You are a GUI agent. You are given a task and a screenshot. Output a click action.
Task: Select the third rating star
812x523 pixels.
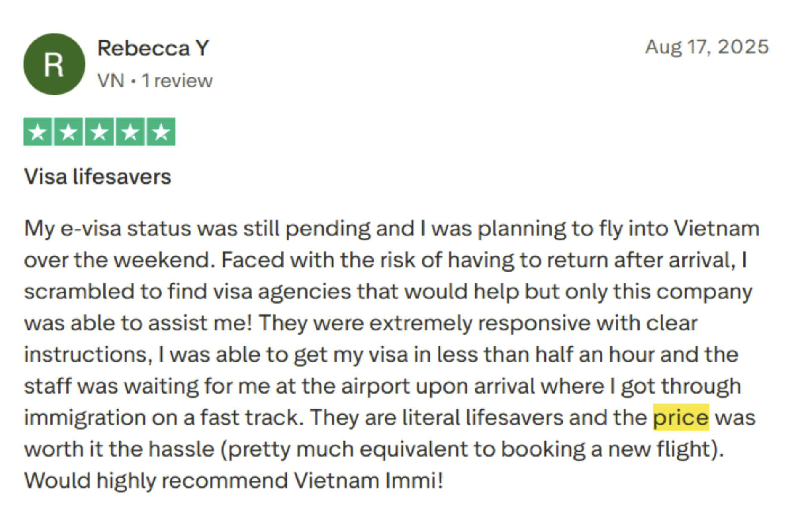(99, 132)
